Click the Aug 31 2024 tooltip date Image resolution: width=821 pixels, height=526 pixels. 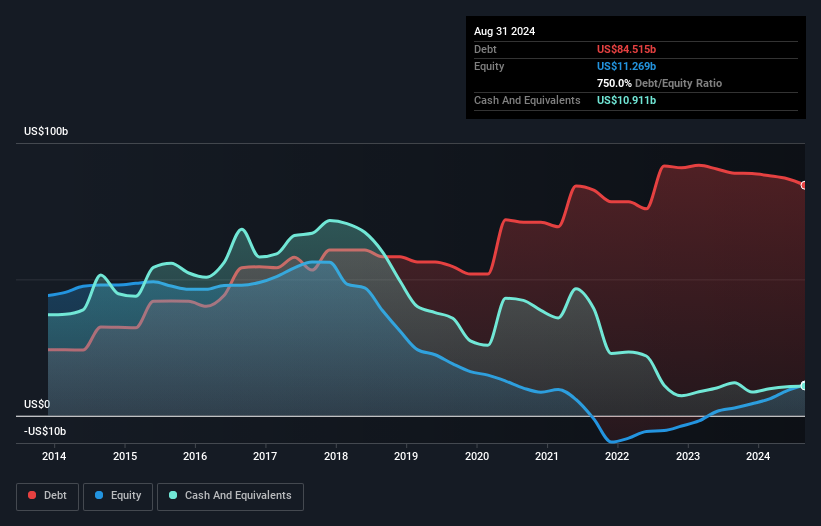[504, 31]
